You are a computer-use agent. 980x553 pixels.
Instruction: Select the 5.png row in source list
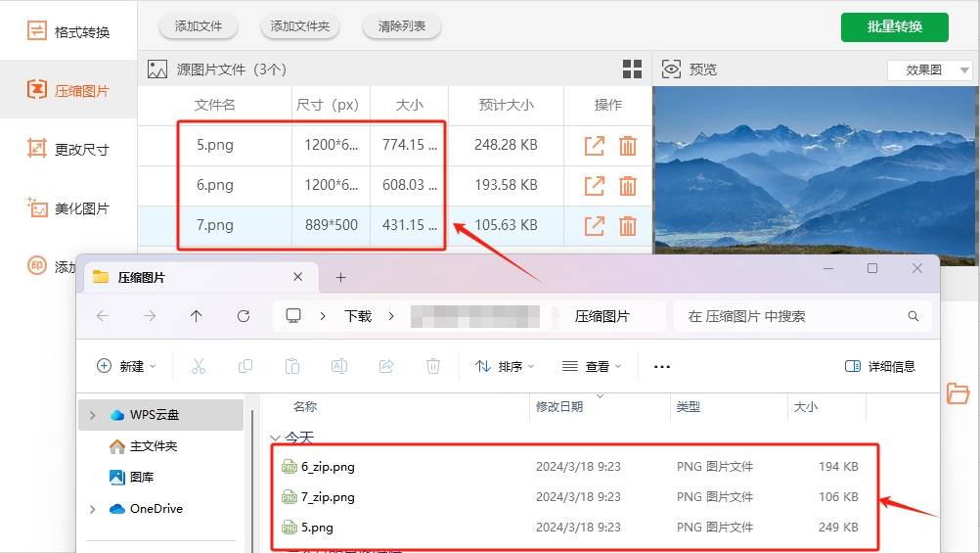click(x=394, y=145)
